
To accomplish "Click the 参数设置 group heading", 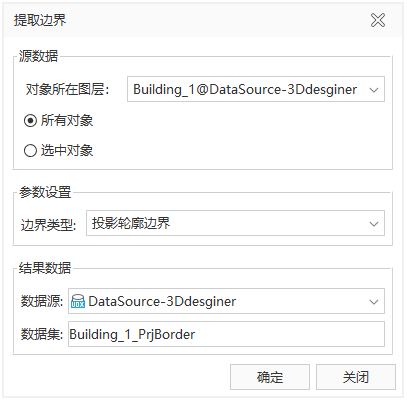I will tap(45, 192).
